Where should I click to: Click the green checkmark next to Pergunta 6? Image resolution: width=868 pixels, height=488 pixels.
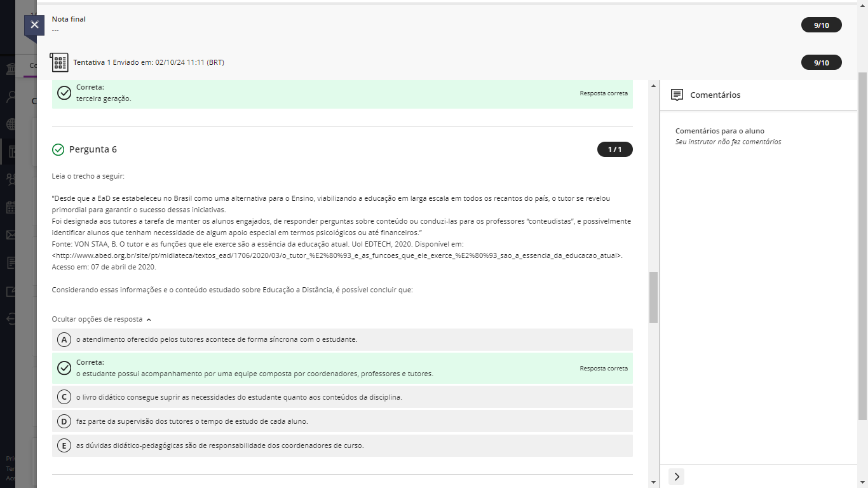pos(58,149)
